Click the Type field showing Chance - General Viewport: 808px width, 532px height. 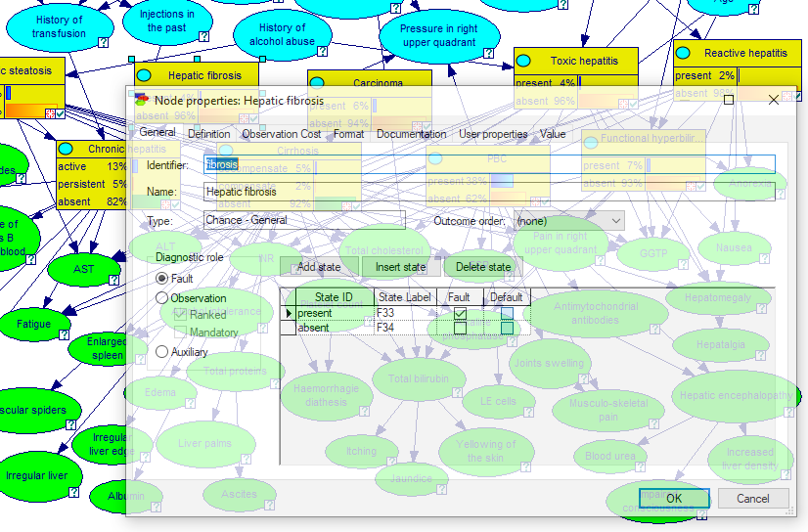(304, 220)
